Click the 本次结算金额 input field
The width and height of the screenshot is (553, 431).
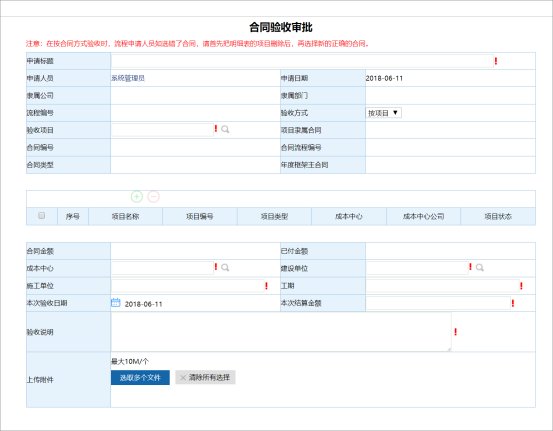[438, 303]
